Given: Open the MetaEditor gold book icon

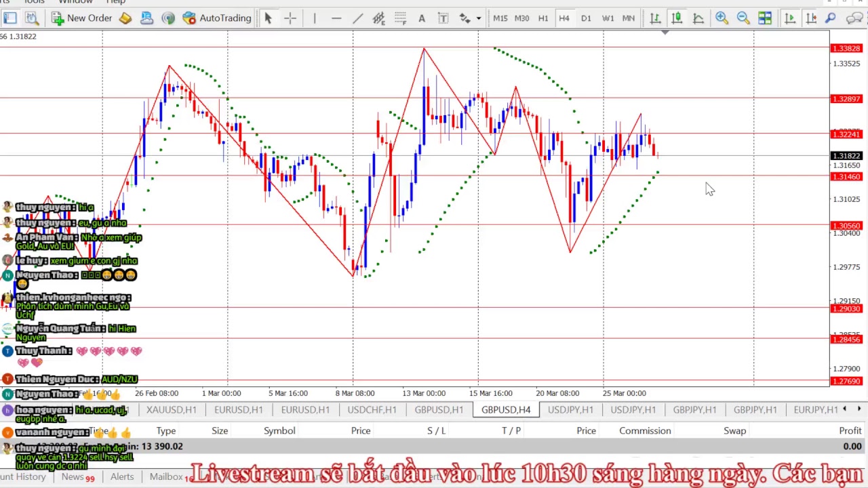Looking at the screenshot, I should point(125,18).
